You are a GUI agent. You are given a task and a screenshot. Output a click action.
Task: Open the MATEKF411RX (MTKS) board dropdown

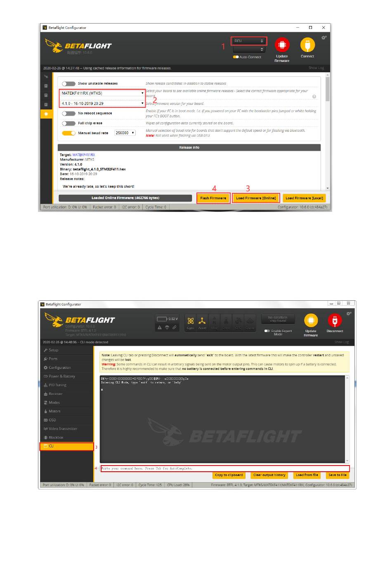[x=102, y=93]
